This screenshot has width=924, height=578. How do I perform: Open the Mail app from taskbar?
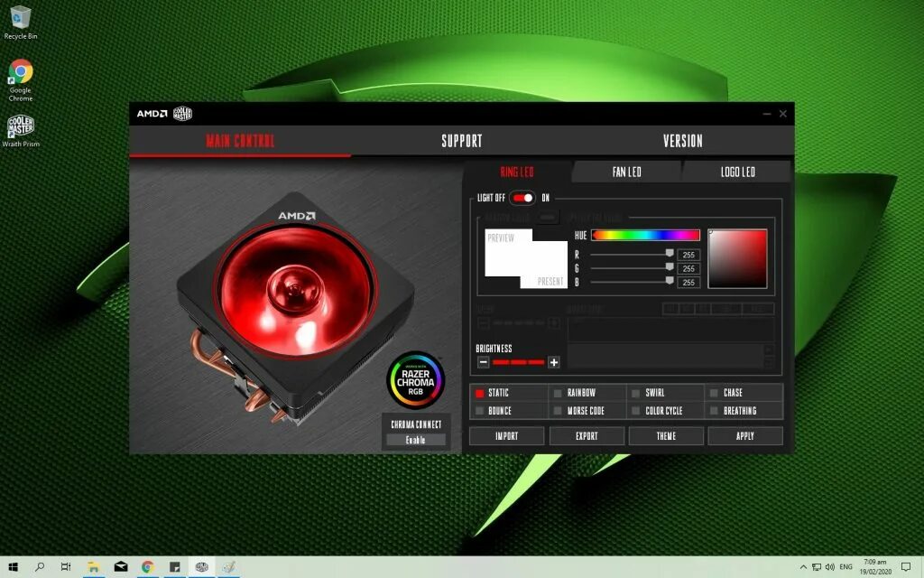121,567
